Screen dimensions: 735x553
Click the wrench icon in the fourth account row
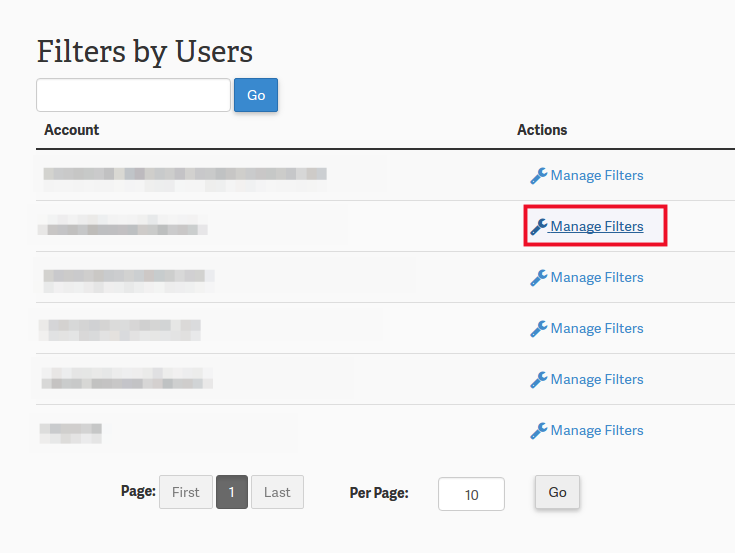pos(538,329)
